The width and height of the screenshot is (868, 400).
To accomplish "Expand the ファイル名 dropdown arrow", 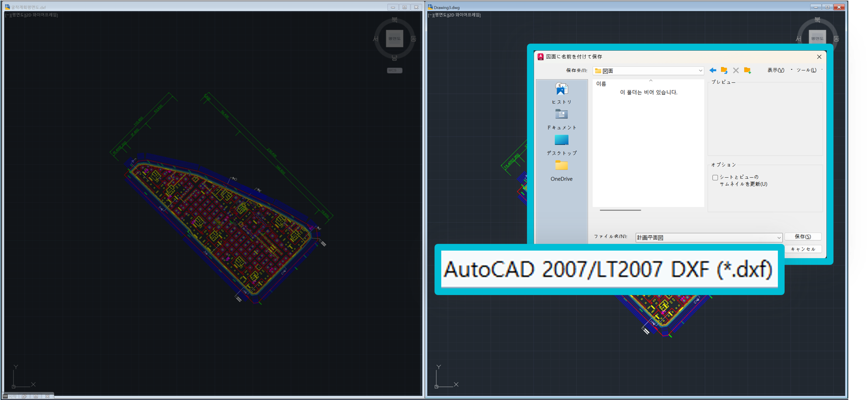I will tap(778, 238).
